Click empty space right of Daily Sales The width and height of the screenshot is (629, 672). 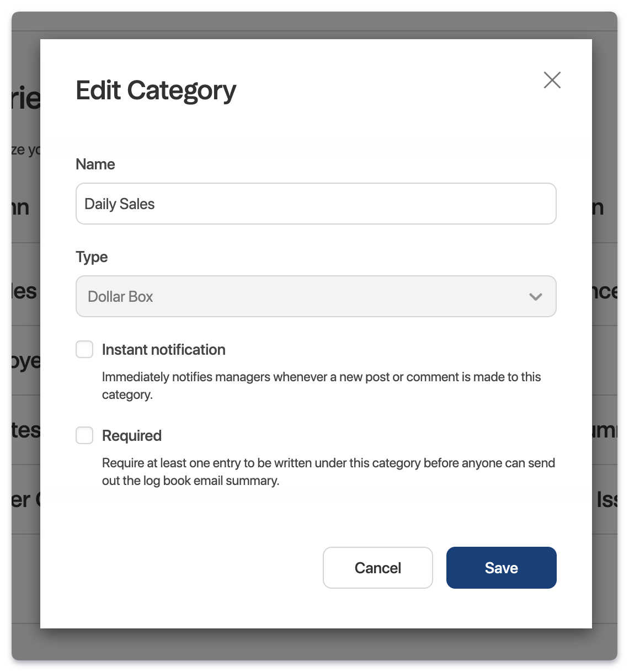(353, 204)
